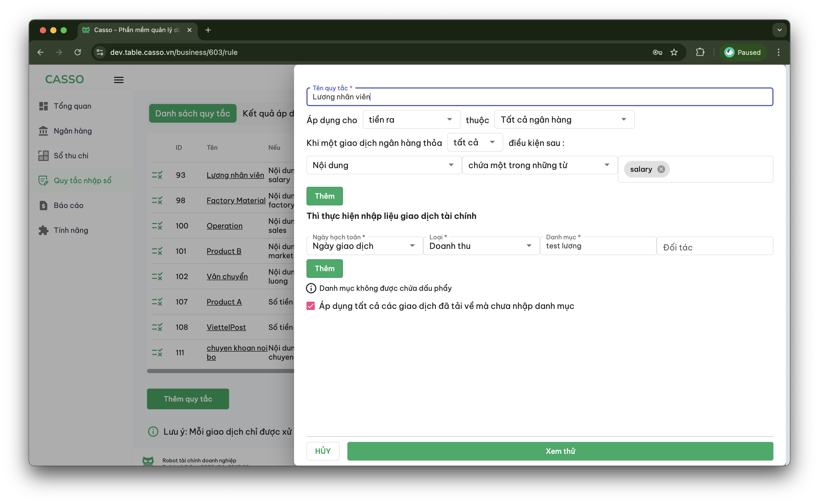Open Báo cáo report icon in sidebar
Screen dimensions: 819x504
click(x=43, y=205)
